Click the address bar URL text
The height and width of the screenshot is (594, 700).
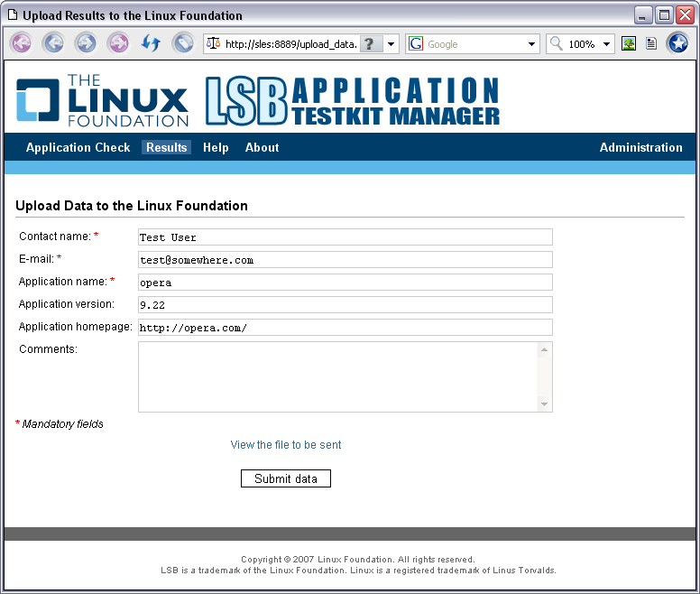tap(290, 44)
